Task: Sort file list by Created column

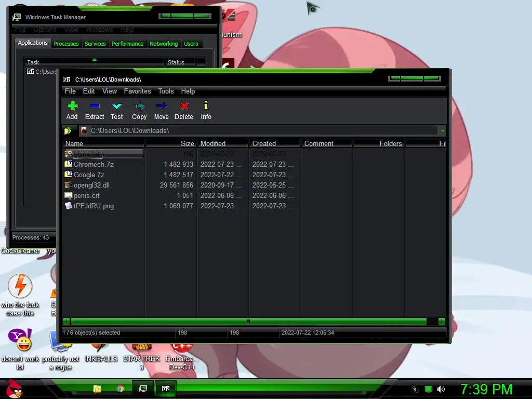Action: point(275,143)
